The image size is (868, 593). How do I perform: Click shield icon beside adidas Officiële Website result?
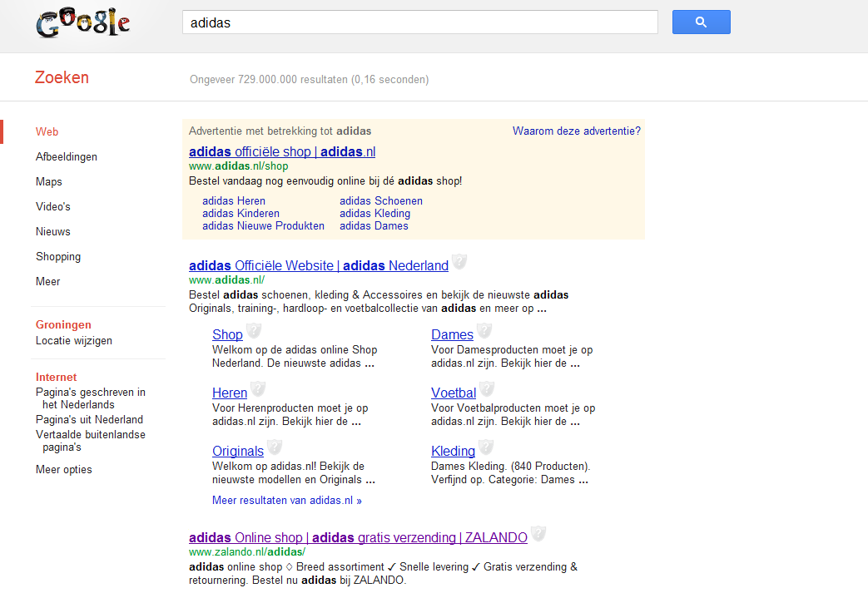[459, 261]
